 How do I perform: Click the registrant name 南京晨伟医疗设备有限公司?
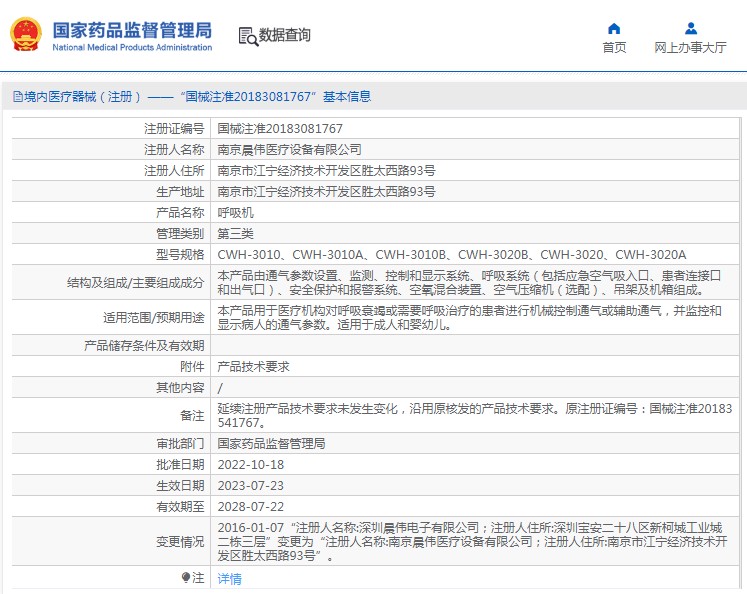point(290,150)
